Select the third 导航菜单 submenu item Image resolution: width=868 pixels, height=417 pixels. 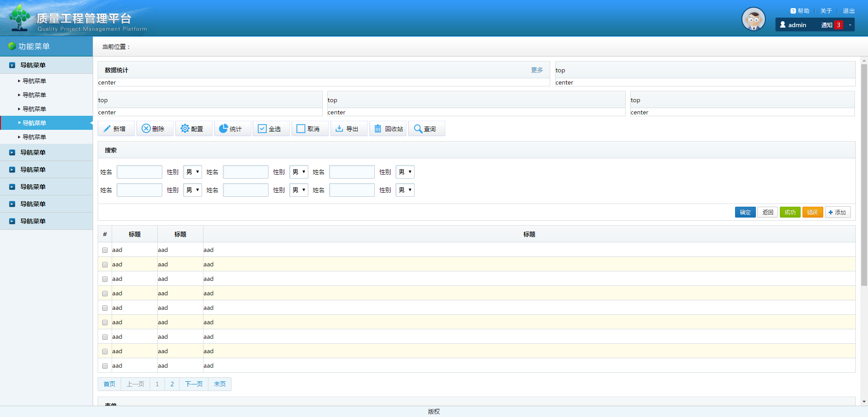coord(46,109)
